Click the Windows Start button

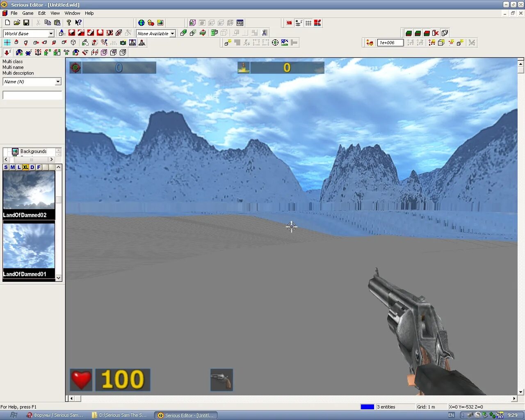pyautogui.click(x=13, y=415)
